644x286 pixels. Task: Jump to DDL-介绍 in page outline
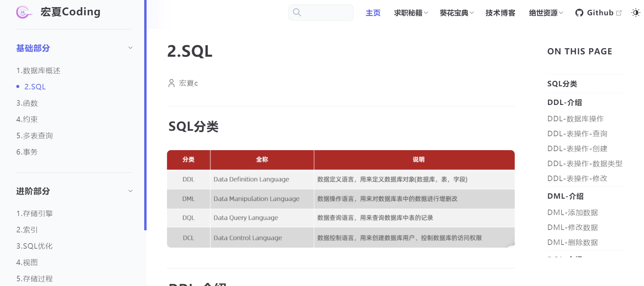(x=565, y=103)
